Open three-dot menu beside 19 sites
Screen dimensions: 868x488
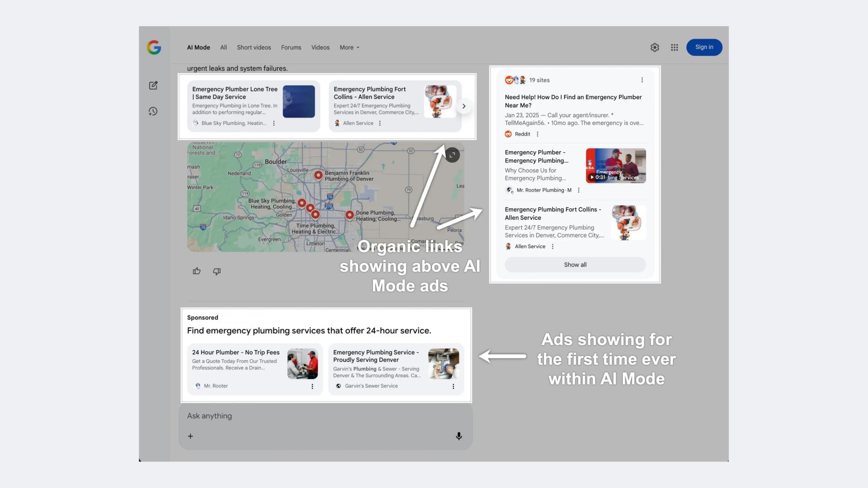click(642, 80)
